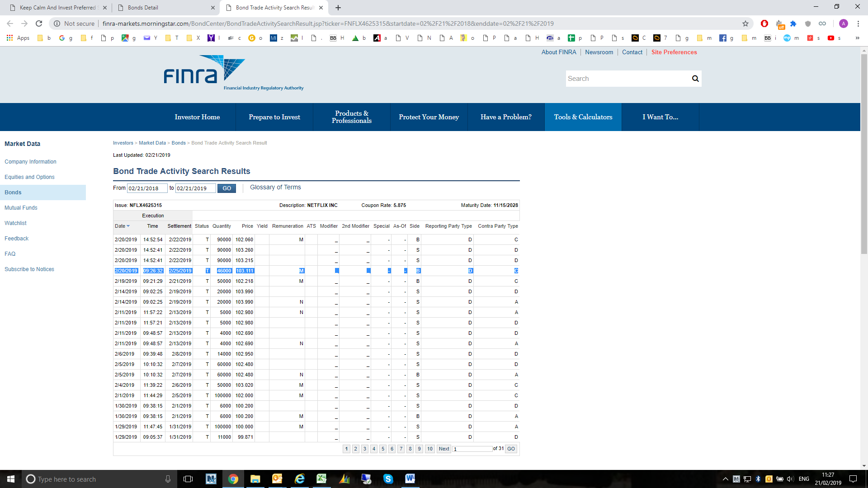The height and width of the screenshot is (488, 868).
Task: Open Products & Professionals menu
Action: point(352,117)
